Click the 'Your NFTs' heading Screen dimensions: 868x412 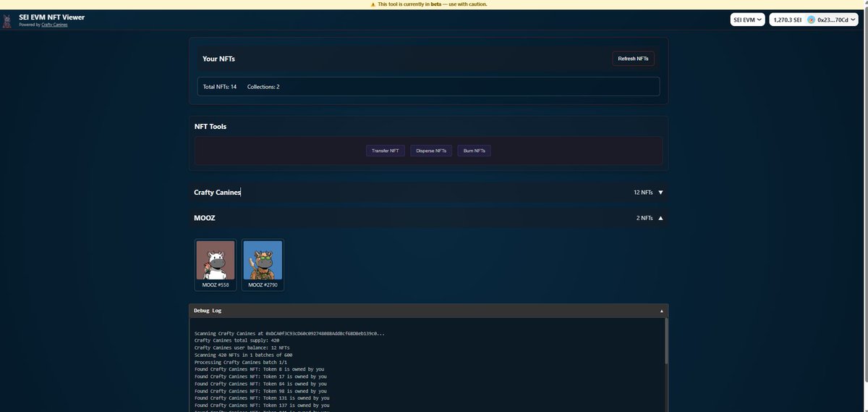coord(218,59)
